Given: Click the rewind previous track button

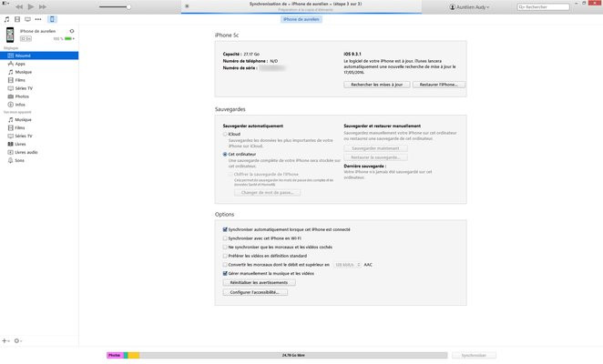Looking at the screenshot, I should click(19, 7).
